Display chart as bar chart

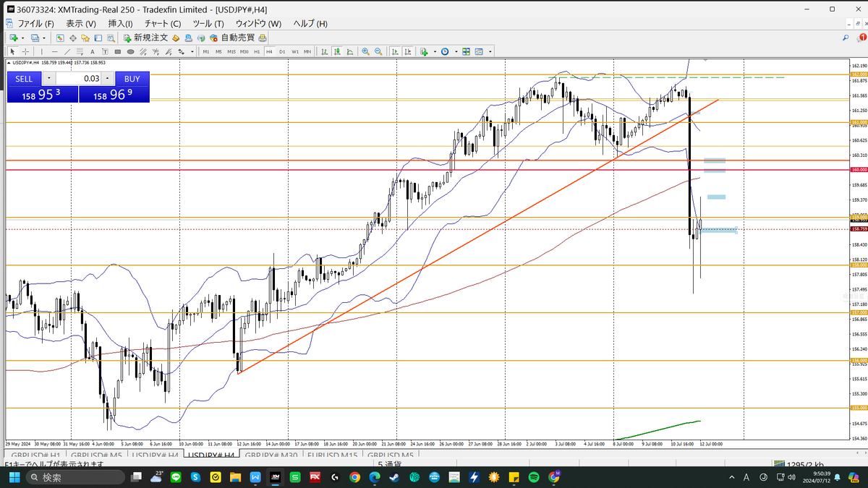coord(323,51)
